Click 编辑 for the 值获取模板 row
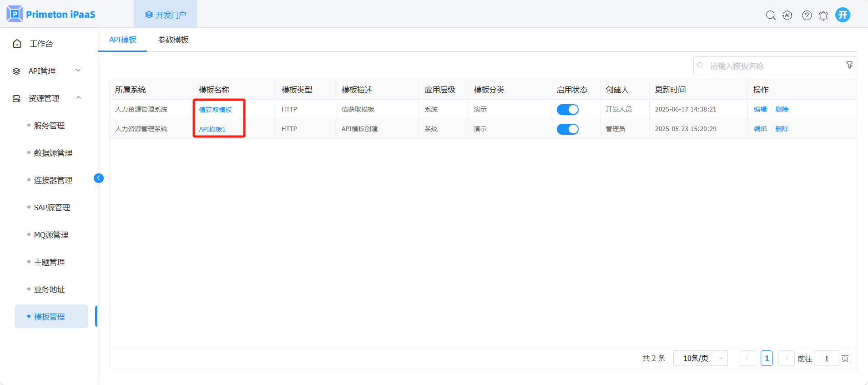868x385 pixels. [x=760, y=109]
